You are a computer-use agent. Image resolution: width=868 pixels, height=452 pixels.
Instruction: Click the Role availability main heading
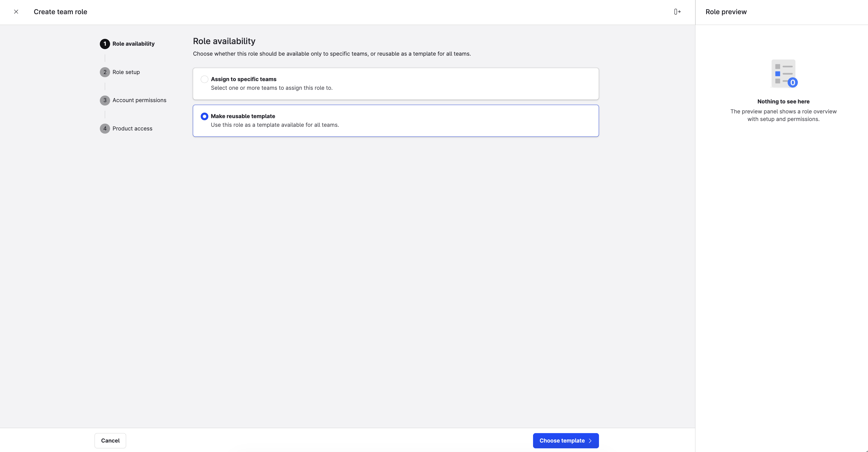(x=224, y=41)
